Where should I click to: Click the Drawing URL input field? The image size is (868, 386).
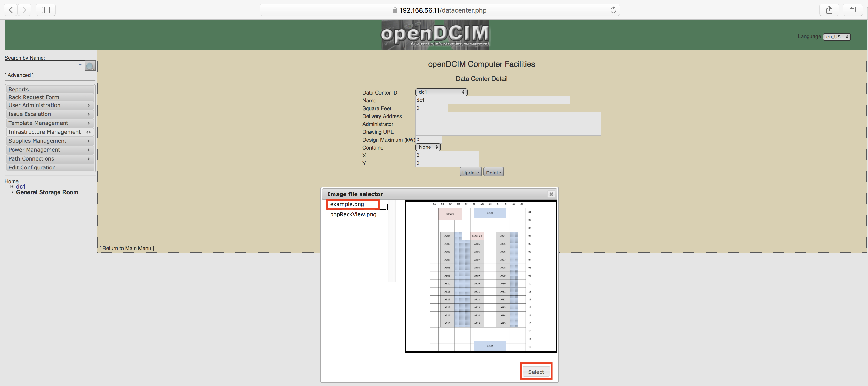point(508,132)
